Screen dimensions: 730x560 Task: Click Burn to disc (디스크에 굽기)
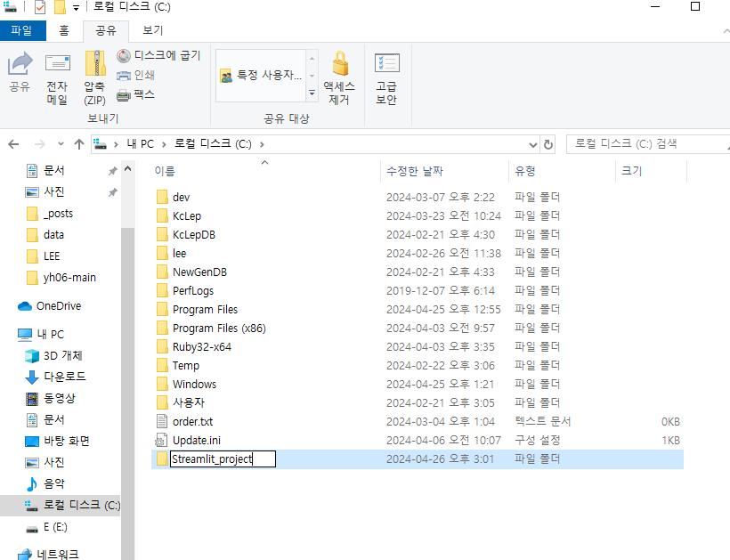(x=158, y=55)
